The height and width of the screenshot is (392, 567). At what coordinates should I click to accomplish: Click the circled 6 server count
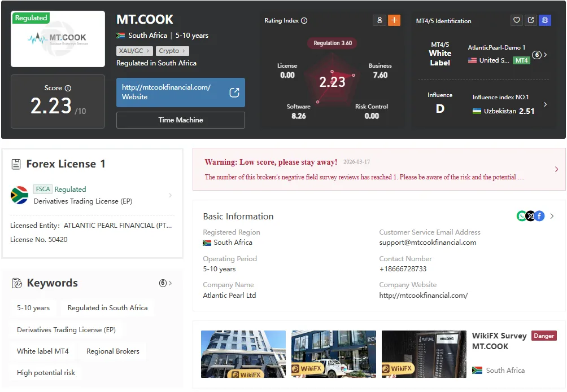(537, 55)
